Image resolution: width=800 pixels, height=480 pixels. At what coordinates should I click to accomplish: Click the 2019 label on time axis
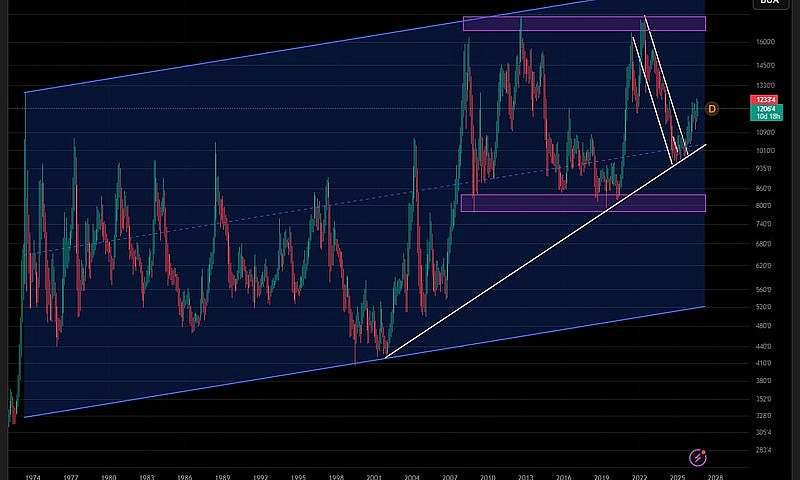(x=602, y=477)
